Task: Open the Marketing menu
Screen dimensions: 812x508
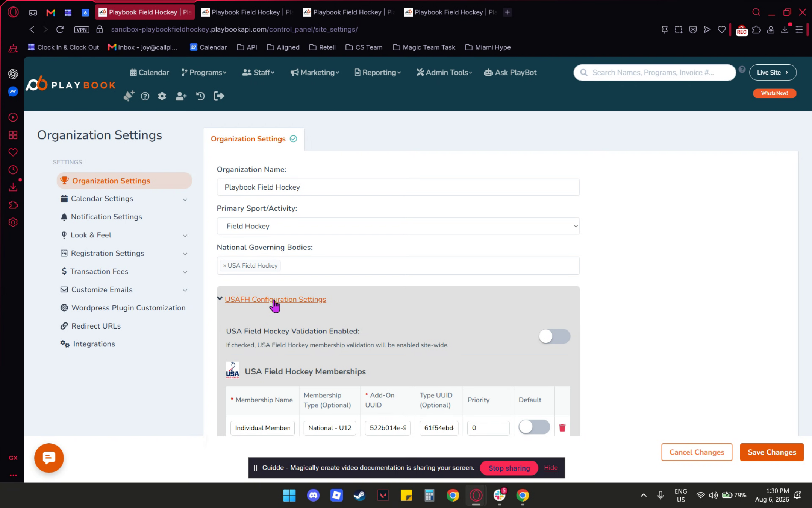Action: [315, 72]
